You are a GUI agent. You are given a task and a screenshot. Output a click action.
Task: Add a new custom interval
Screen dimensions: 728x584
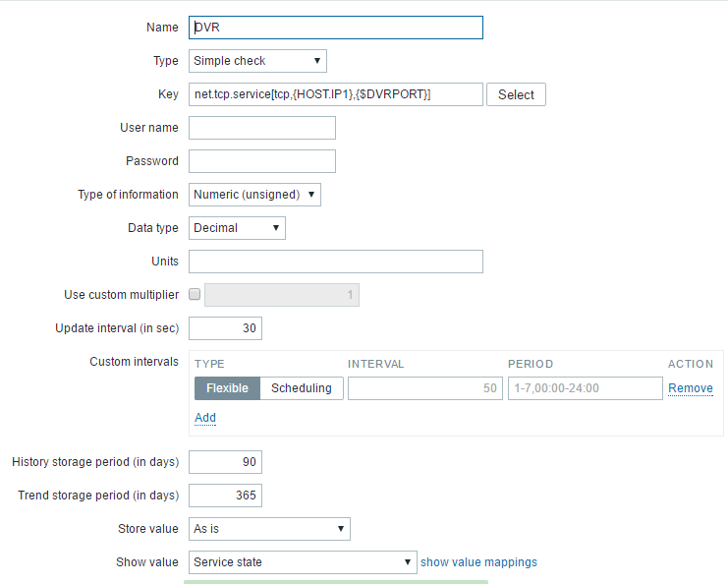(205, 418)
